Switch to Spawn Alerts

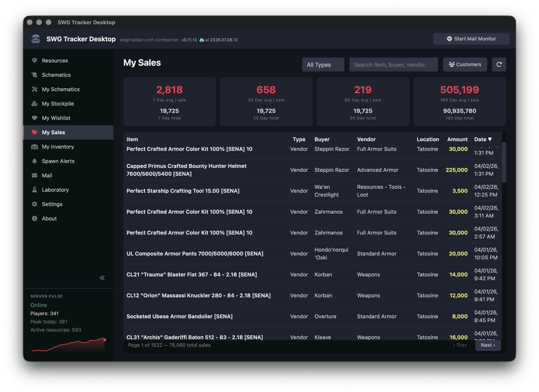[x=68, y=161]
